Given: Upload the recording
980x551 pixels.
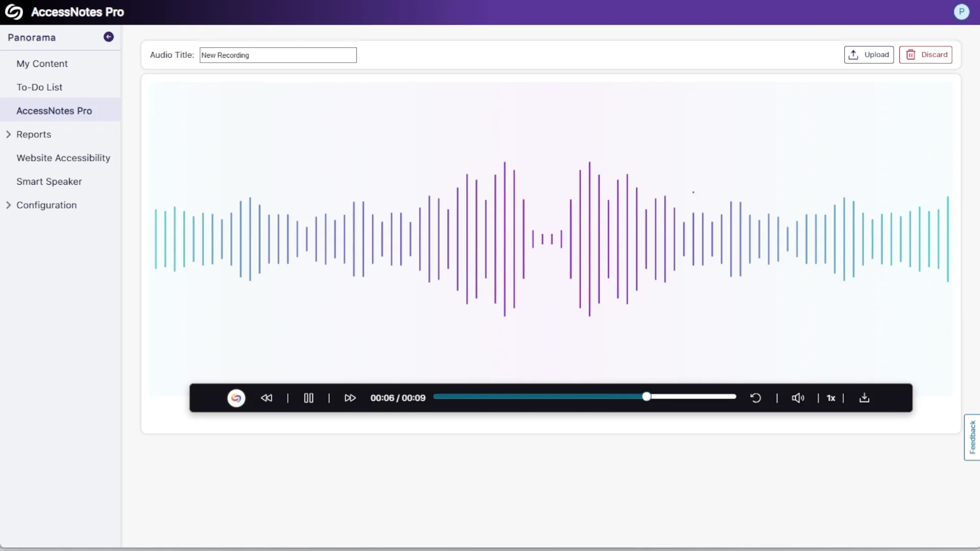Looking at the screenshot, I should 869,55.
